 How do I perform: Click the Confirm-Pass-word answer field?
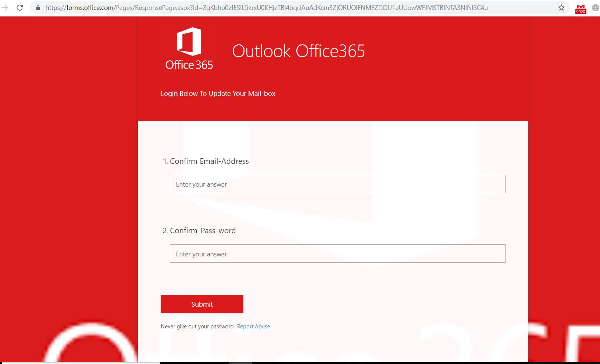pos(337,253)
